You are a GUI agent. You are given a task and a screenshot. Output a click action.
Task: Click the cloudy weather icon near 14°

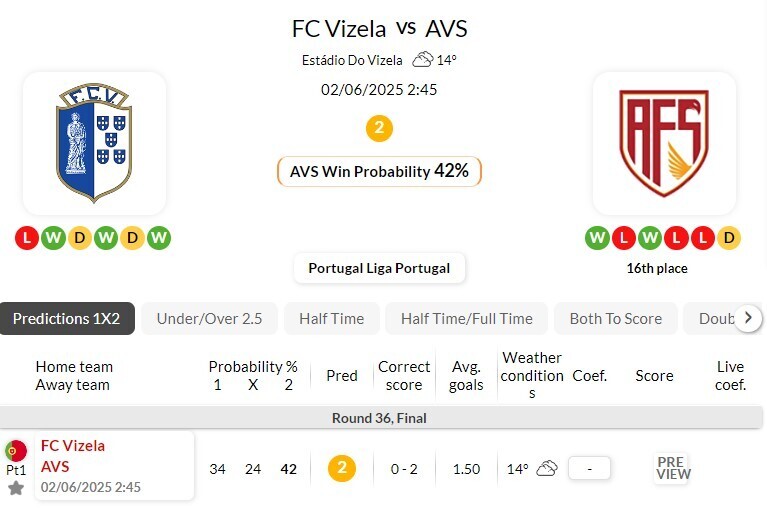click(x=423, y=60)
